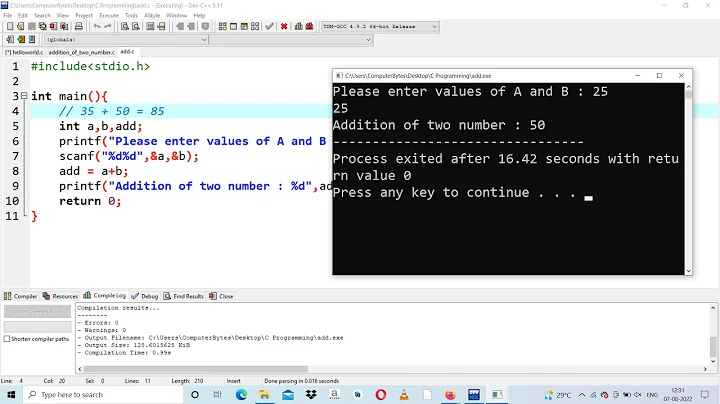Click the Redo arrow icon
The height and width of the screenshot is (404, 720).
pos(107,27)
